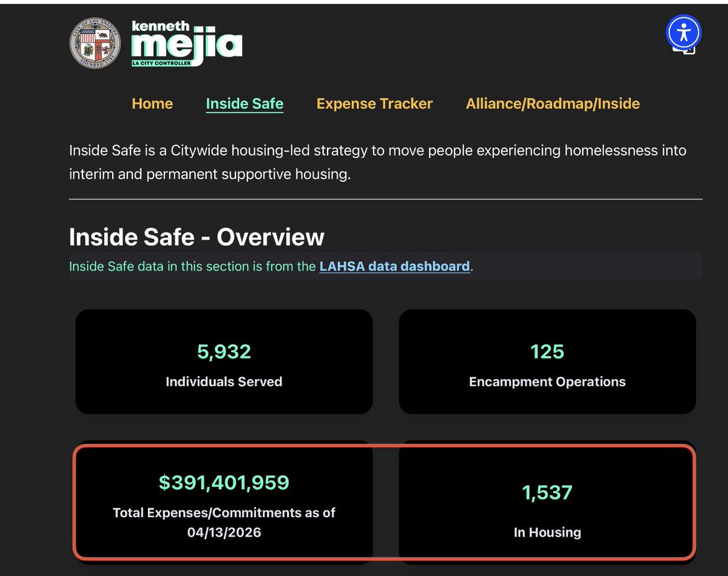The height and width of the screenshot is (576, 728).
Task: Click the $391,401,959 Total Expenses card
Action: [x=224, y=501]
